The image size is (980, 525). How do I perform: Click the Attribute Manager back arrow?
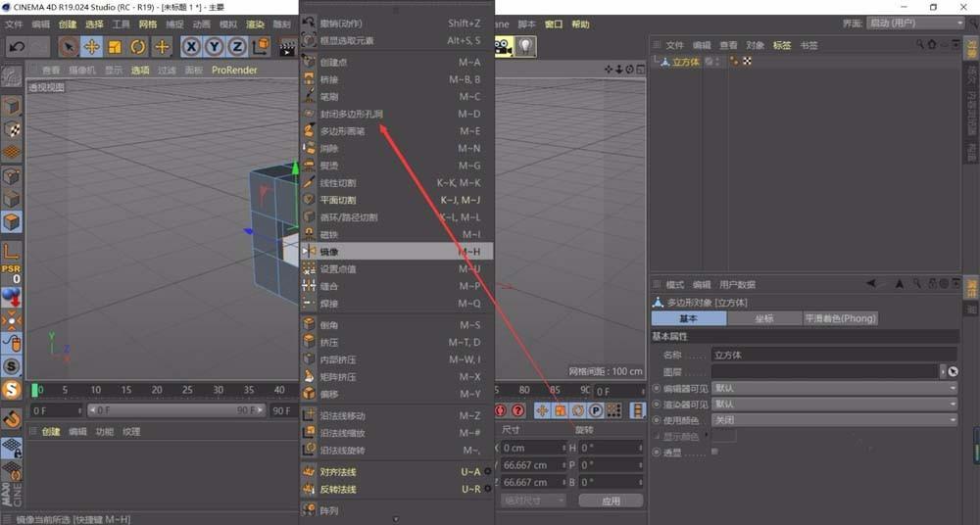(871, 284)
